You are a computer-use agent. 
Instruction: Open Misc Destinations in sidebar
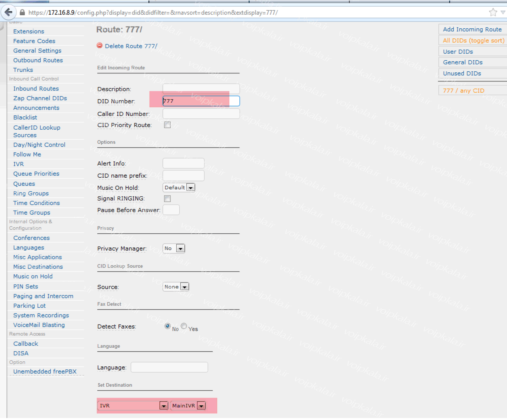[38, 267]
